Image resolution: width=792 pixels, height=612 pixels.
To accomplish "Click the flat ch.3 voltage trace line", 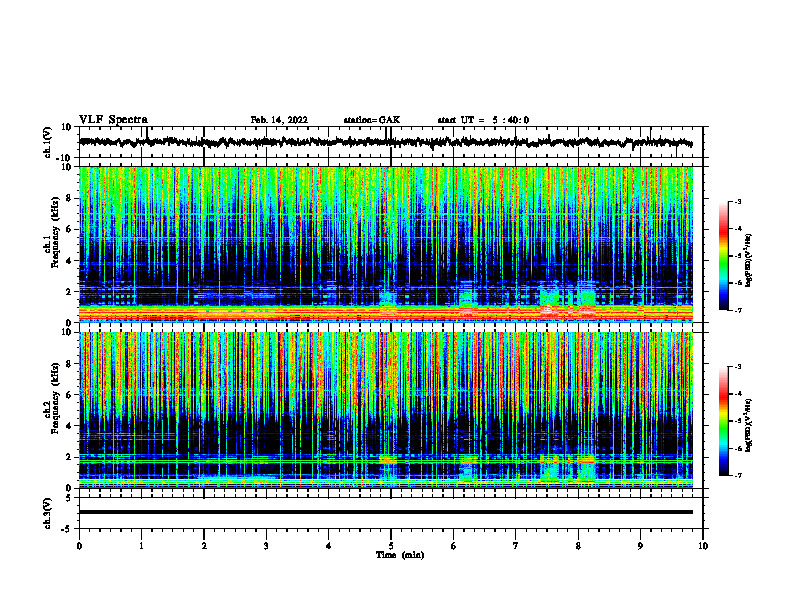I will point(385,512).
